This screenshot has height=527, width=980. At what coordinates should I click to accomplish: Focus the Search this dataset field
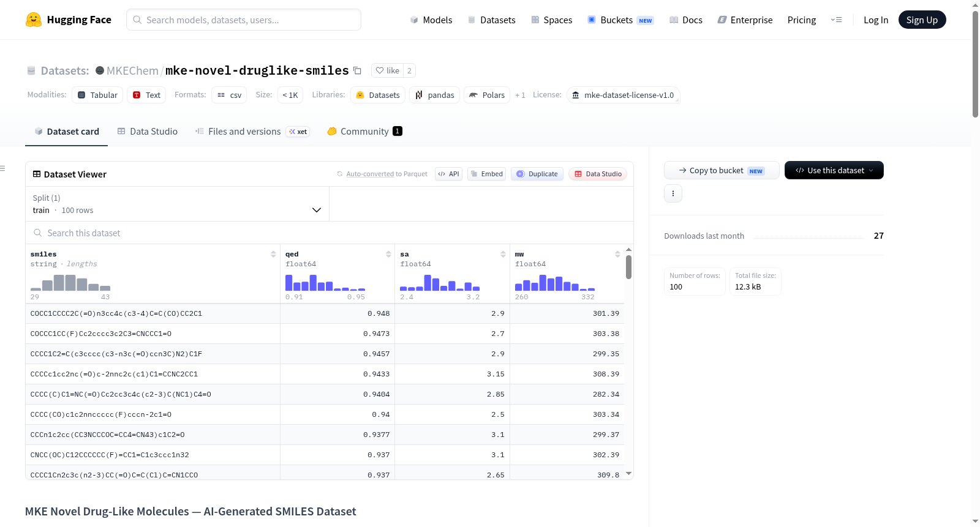[330, 233]
